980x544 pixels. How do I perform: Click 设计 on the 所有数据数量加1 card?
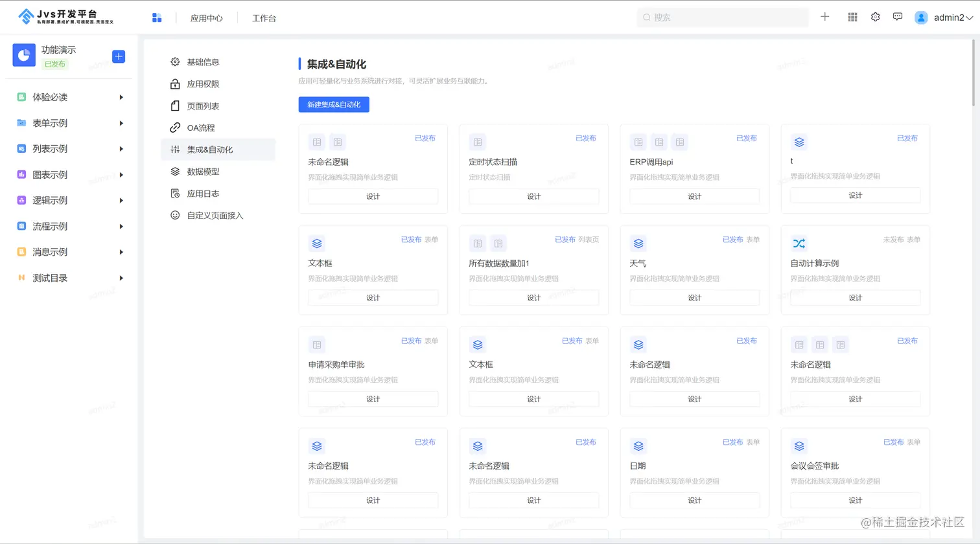534,298
